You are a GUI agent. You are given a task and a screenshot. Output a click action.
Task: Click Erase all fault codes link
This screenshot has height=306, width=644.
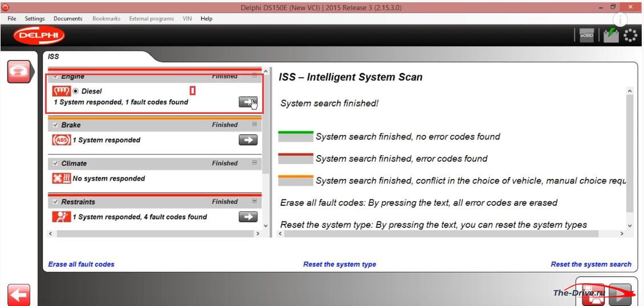tap(81, 264)
